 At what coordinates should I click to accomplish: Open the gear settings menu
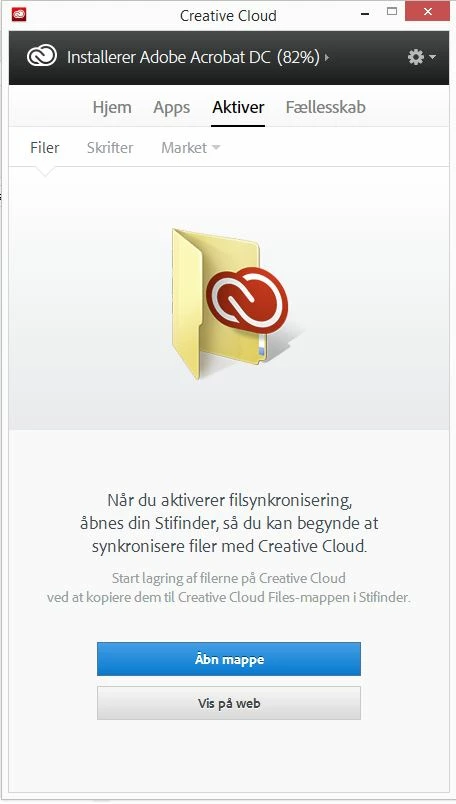point(422,57)
